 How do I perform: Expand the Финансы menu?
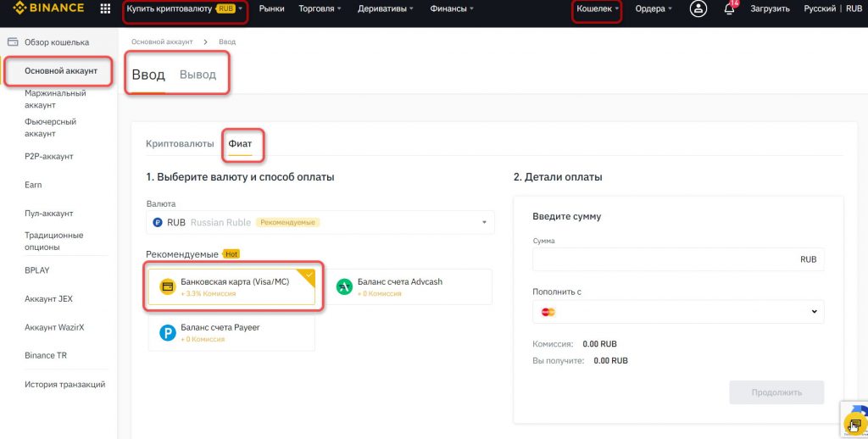pos(452,8)
